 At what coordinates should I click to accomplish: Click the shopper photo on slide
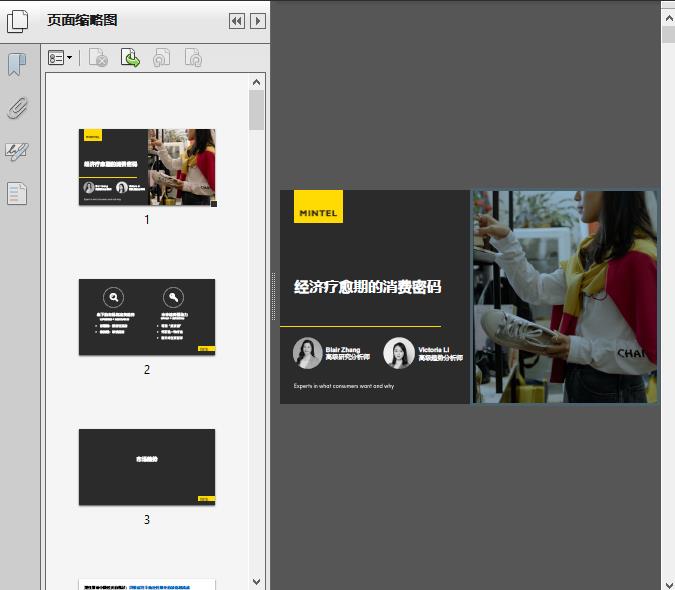[565, 297]
